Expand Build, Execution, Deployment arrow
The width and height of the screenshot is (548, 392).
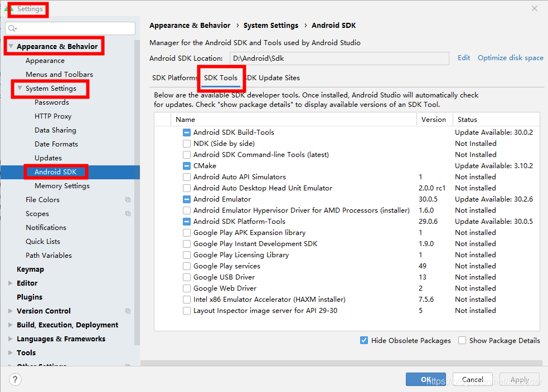point(11,325)
